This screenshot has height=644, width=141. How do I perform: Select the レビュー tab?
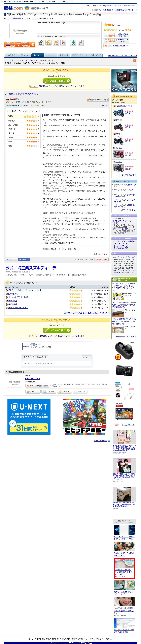click(38, 55)
